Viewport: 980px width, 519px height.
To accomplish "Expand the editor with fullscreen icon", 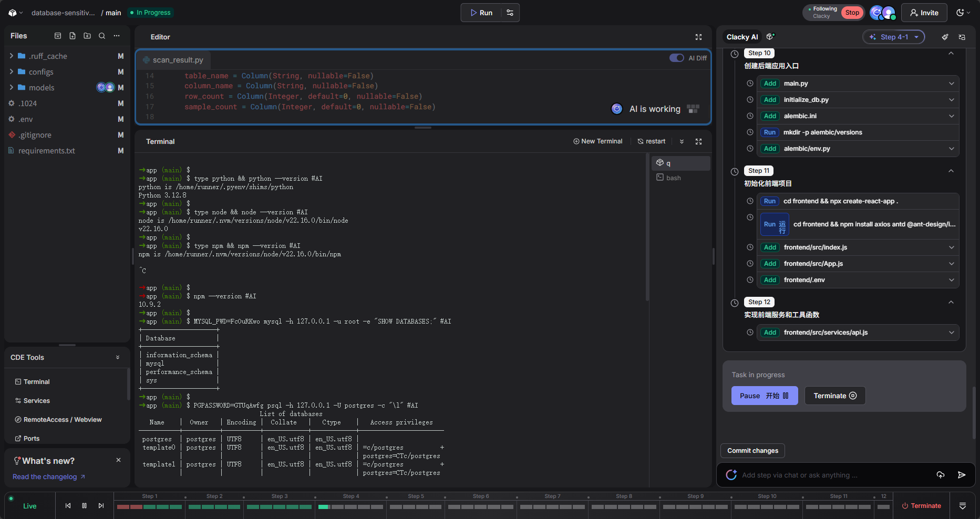I will (x=698, y=37).
